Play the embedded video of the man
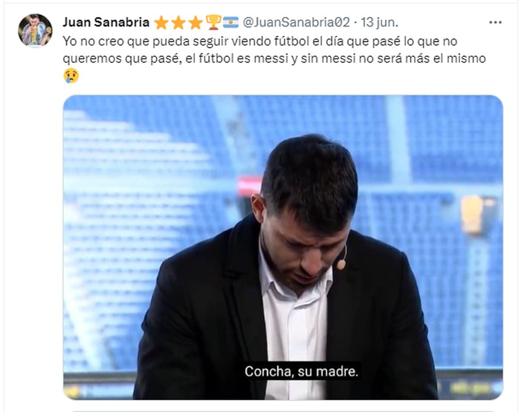This screenshot has width=532, height=412. coord(283,247)
